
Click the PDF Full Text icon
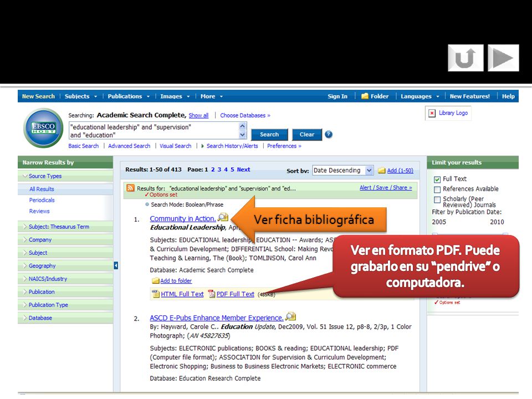click(212, 294)
